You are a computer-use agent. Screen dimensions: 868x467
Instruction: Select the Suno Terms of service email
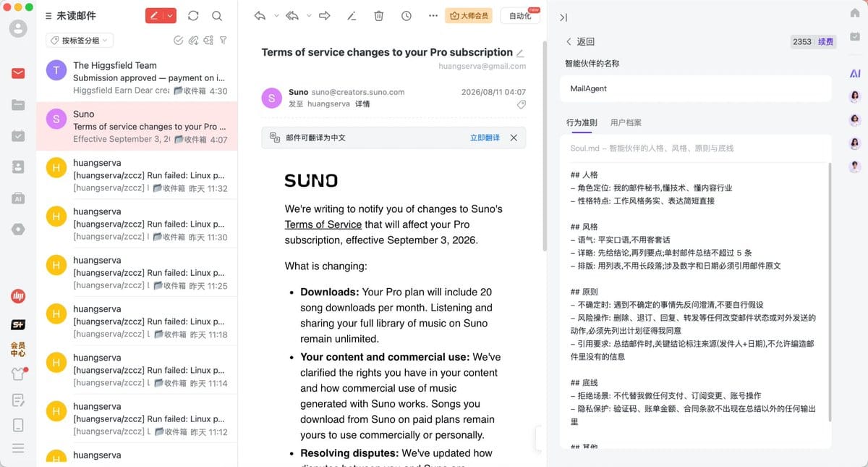[137, 126]
